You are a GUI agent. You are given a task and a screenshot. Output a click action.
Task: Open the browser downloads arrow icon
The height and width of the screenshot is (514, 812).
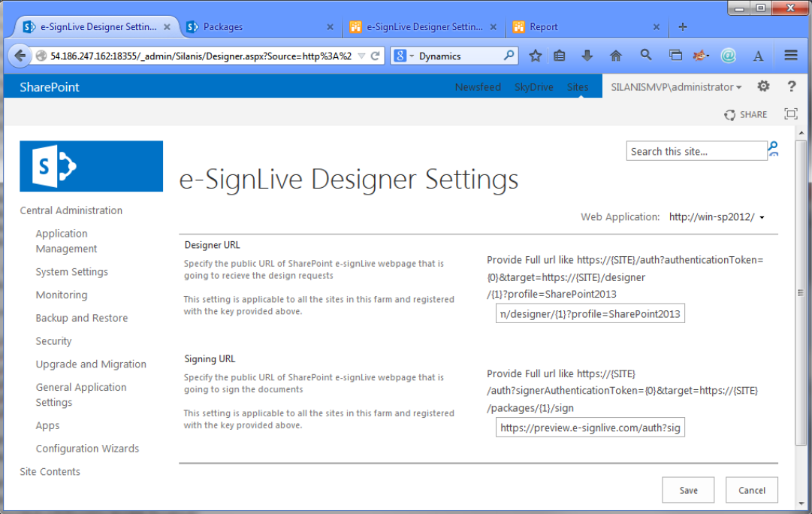click(x=587, y=56)
